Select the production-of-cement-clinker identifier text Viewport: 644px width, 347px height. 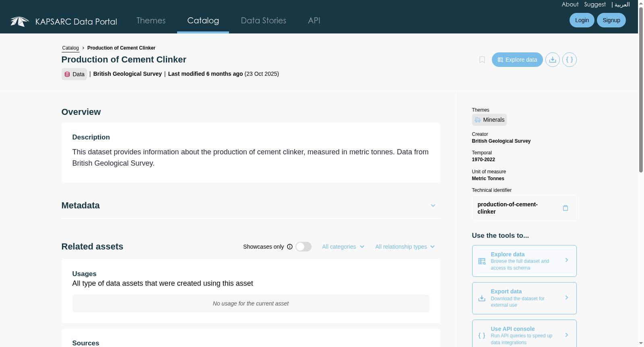coord(508,208)
